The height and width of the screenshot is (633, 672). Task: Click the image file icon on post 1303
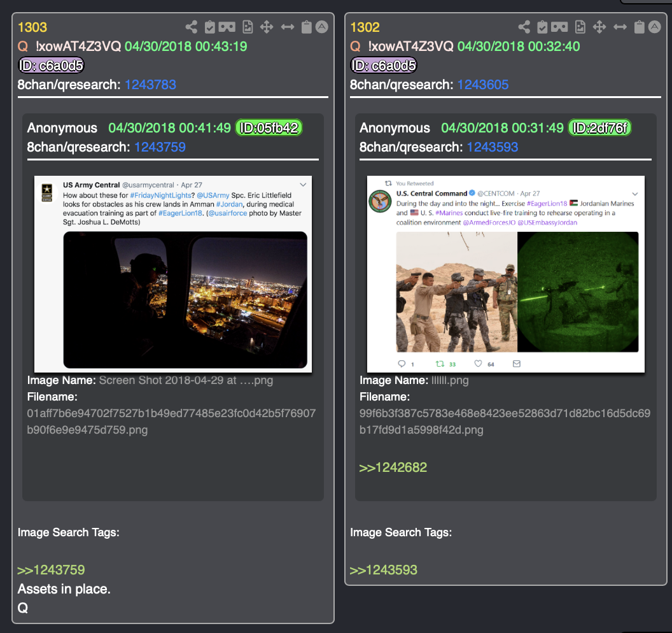[248, 27]
